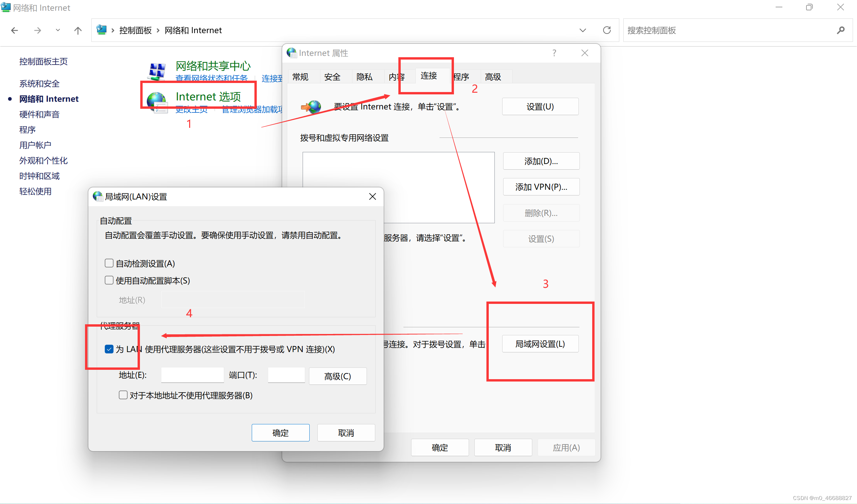
Task: Enable the 自动检测设置(A) checkbox
Action: (109, 263)
